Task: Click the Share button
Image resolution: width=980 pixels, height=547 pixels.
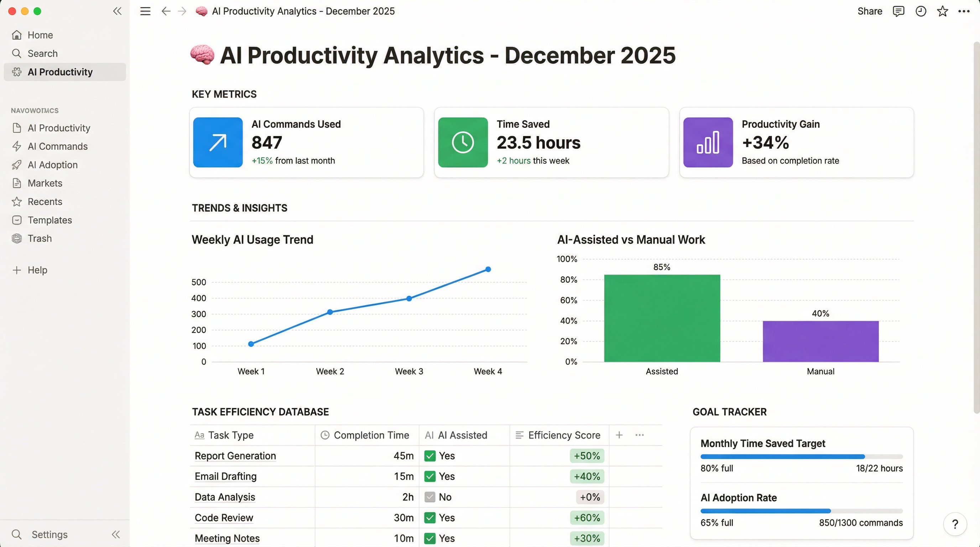Action: pos(870,11)
